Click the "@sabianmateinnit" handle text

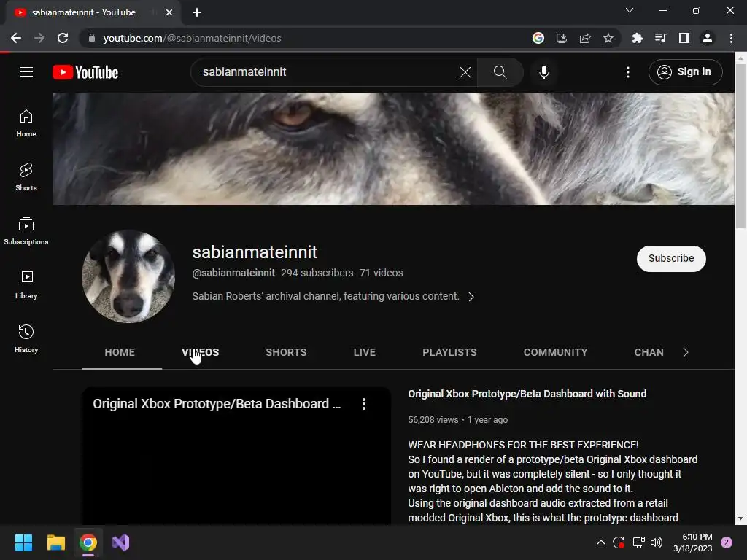click(x=233, y=273)
